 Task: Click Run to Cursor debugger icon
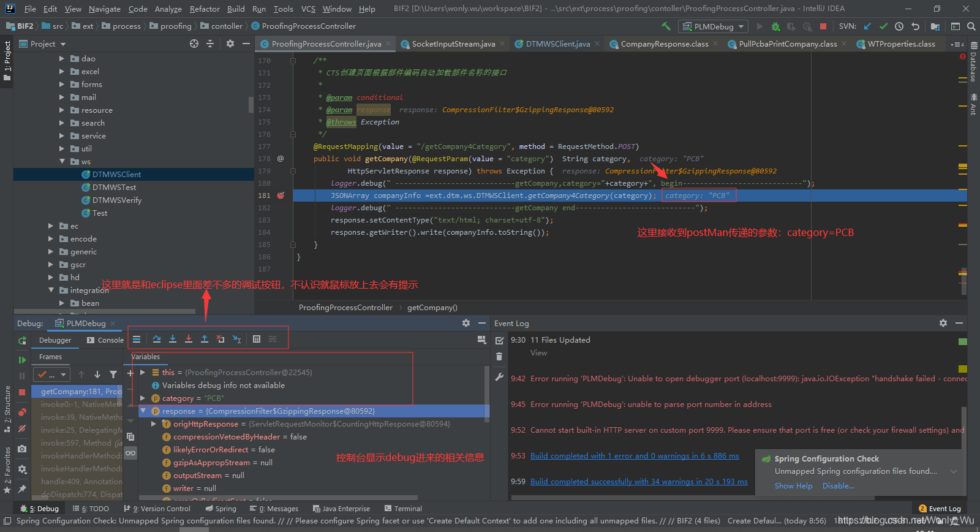(x=236, y=339)
